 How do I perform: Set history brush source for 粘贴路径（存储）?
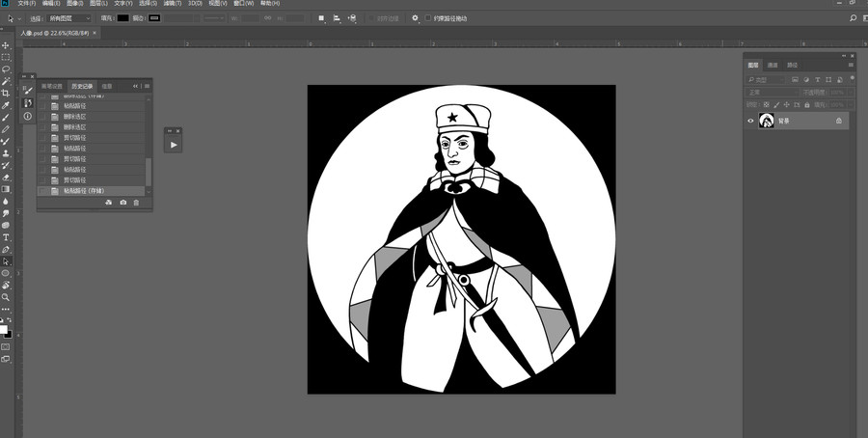pyautogui.click(x=42, y=191)
